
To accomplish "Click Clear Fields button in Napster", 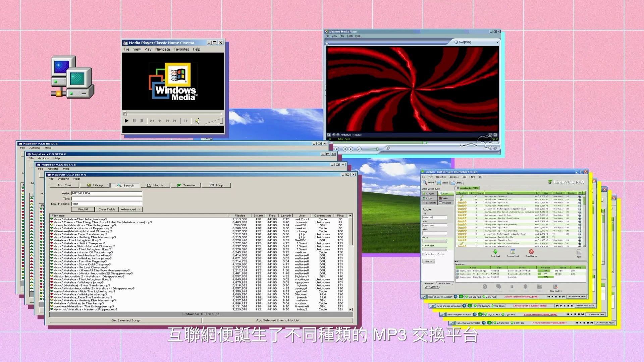I will [x=107, y=209].
